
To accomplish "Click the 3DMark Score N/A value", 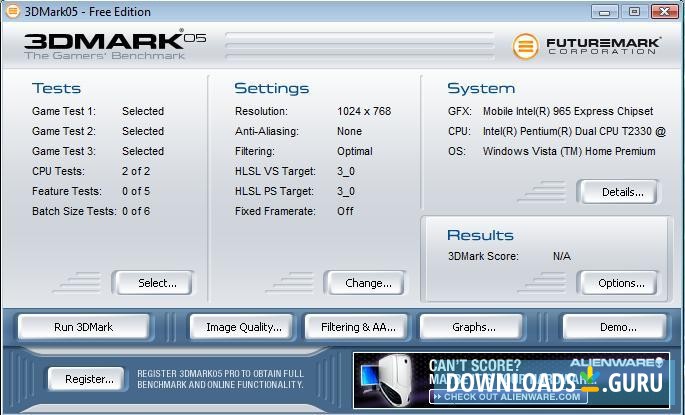I will point(561,256).
